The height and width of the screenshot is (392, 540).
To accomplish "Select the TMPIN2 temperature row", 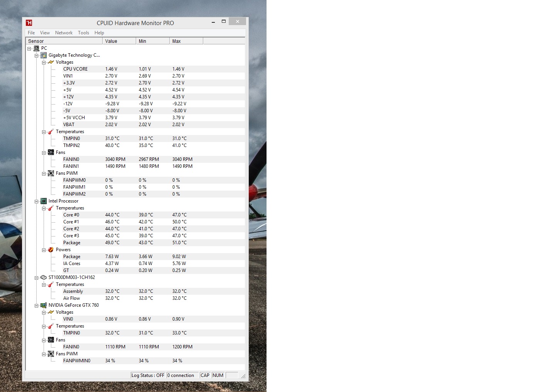I will tap(154, 145).
